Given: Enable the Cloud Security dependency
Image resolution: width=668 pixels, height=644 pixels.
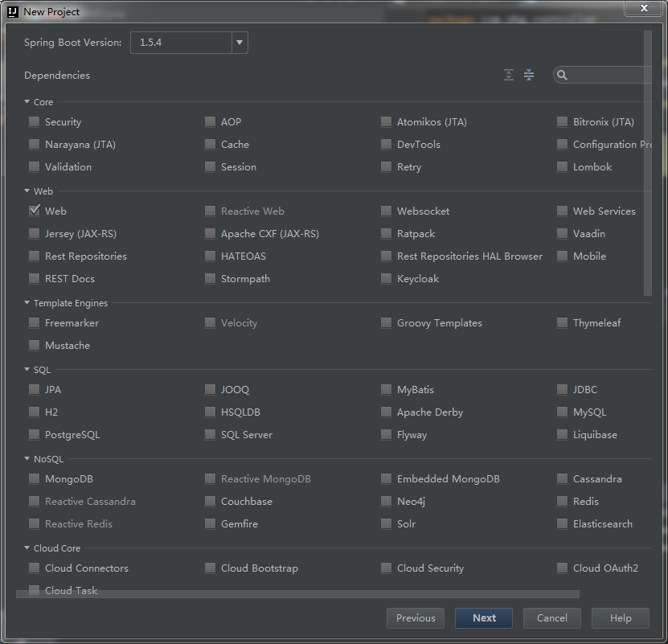Looking at the screenshot, I should tap(386, 568).
